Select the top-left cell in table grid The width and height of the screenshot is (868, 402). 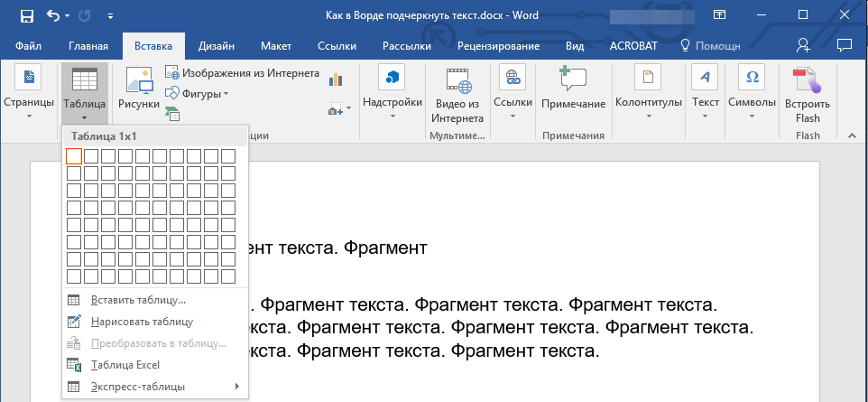click(x=74, y=156)
